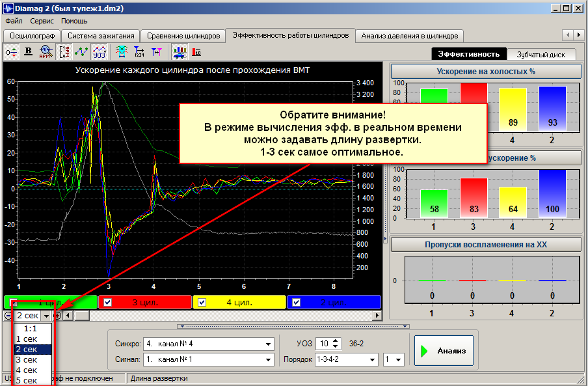Select the Эффективность sub-tab
Viewport: 588px width, 386px height.
469,54
